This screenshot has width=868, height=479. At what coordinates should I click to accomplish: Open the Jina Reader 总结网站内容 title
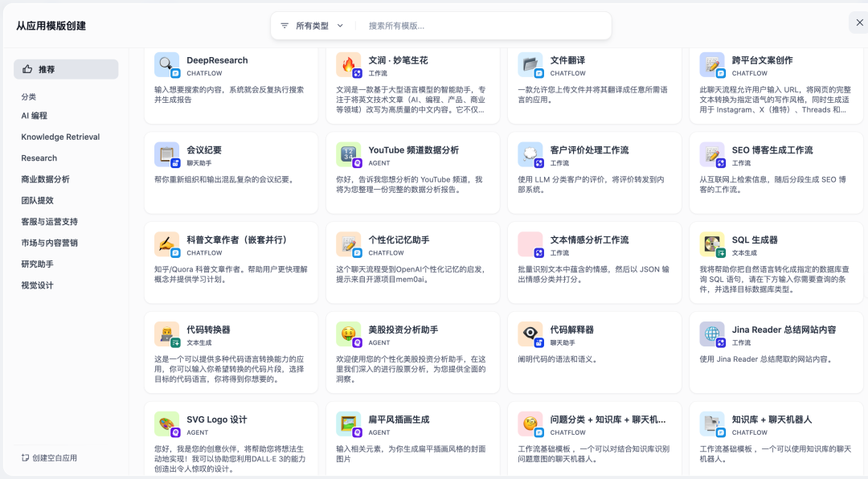pyautogui.click(x=784, y=330)
